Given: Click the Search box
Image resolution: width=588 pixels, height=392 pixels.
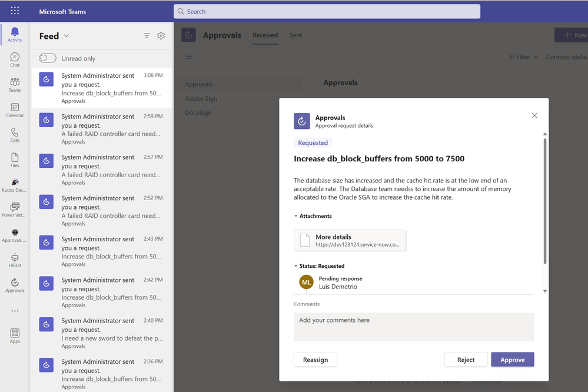Looking at the screenshot, I should 327,11.
